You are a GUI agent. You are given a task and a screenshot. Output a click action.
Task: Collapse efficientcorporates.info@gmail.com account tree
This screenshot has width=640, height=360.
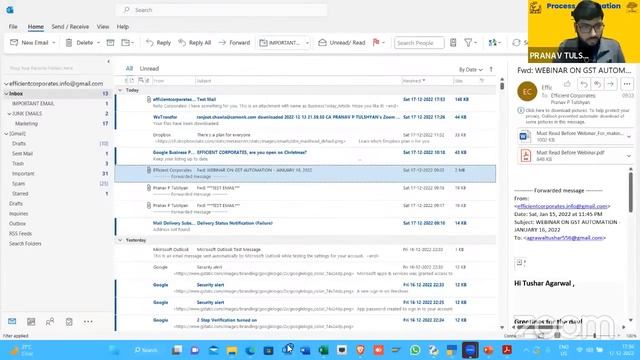(x=6, y=84)
